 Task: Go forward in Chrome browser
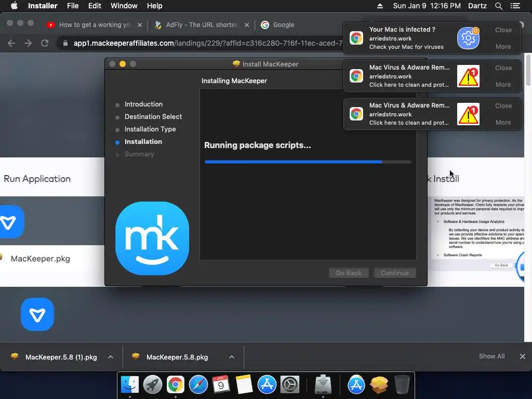click(28, 43)
